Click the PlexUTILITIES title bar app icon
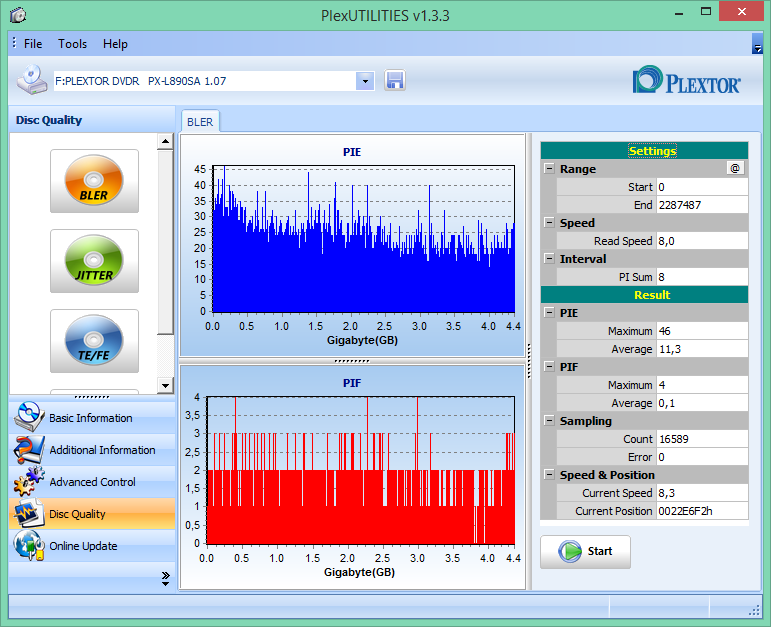Screen dimensions: 771x627 (x=18, y=15)
